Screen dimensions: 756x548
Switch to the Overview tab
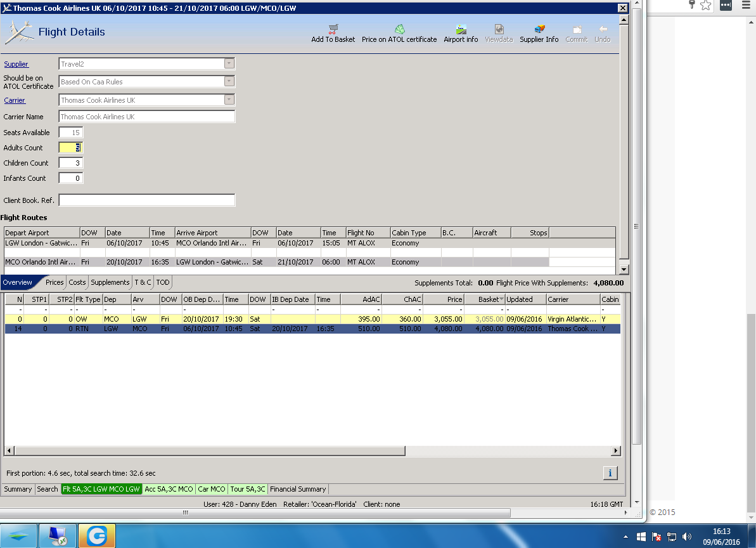[17, 282]
